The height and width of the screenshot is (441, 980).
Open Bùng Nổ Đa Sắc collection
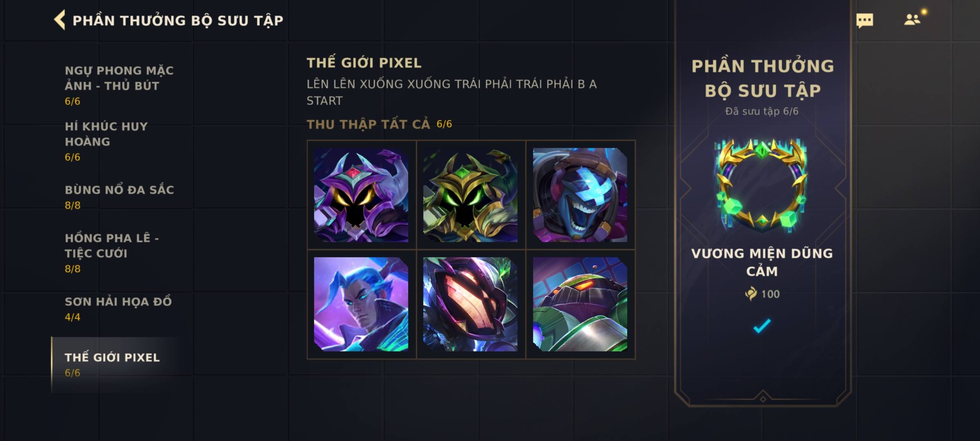pos(119,197)
